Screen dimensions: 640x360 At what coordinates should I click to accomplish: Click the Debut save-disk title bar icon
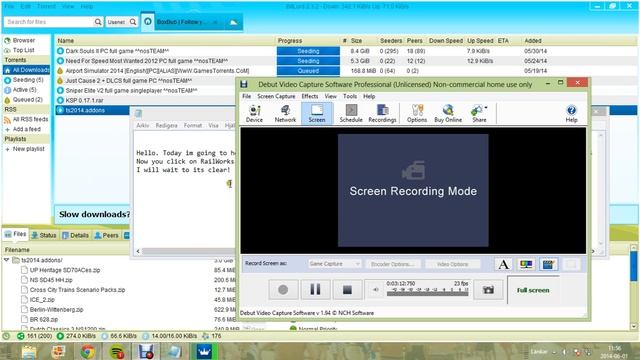coord(244,84)
